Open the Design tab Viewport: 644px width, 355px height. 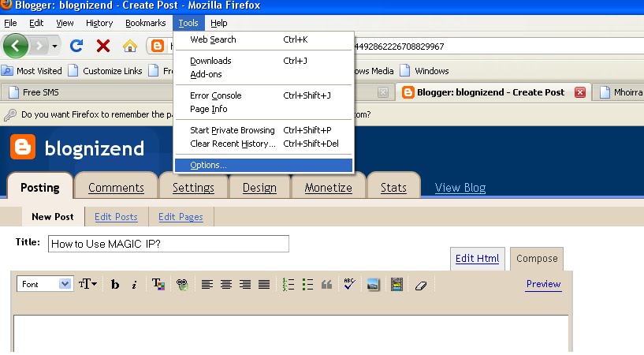point(259,188)
